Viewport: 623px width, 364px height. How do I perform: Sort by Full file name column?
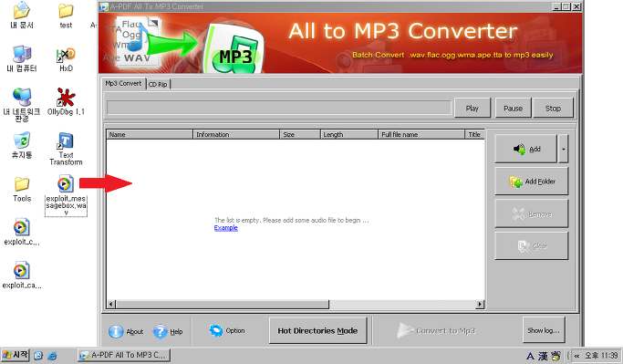421,135
